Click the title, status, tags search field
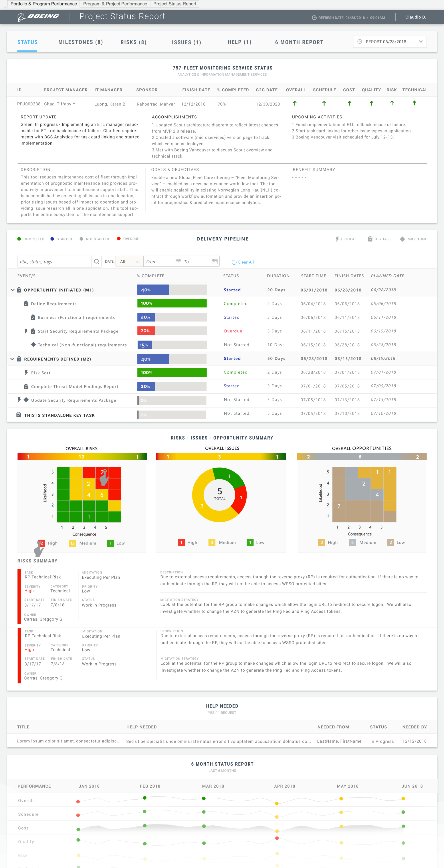The height and width of the screenshot is (868, 444). coord(54,262)
